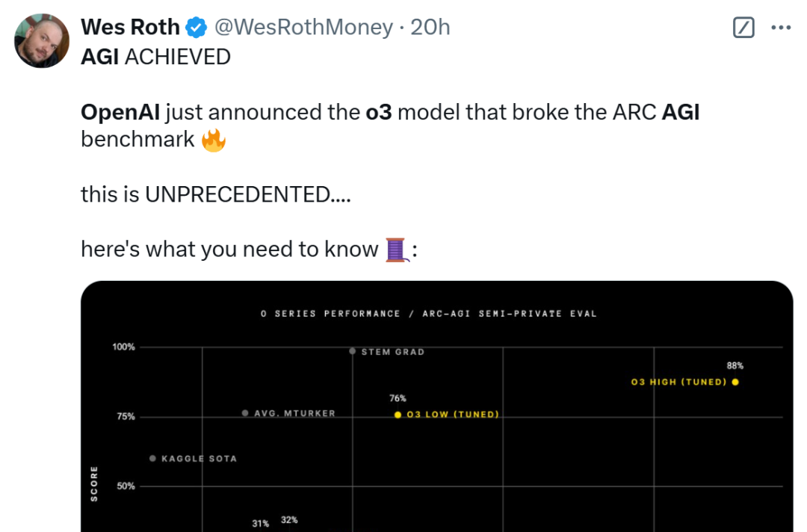Click the Wes Roth display name
Viewport: 807px width, 532px height.
(x=130, y=27)
